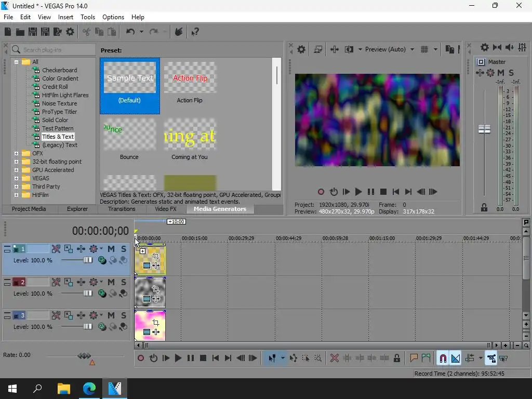Open Master bus audio properties gear
Screen dimensions: 532x399
point(485,47)
